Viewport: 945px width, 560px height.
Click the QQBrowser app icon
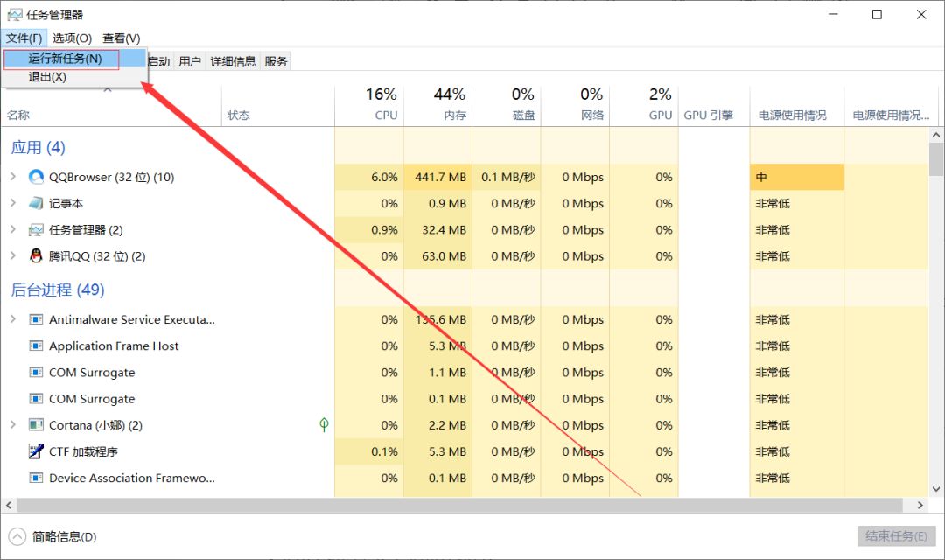pos(36,177)
